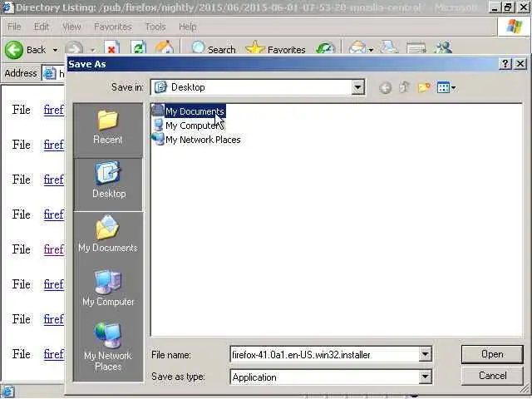Click the IE status bar page icon
Image resolution: width=532 pixels, height=399 pixels.
7,392
